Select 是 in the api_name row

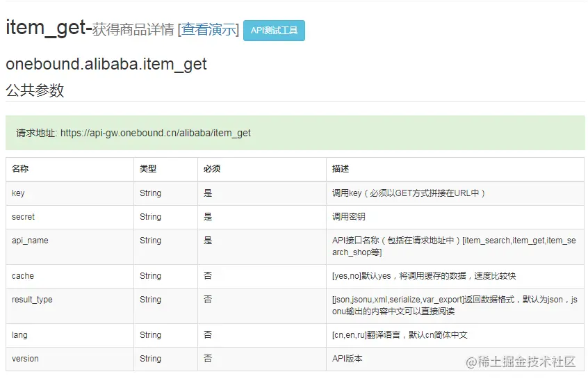point(208,241)
